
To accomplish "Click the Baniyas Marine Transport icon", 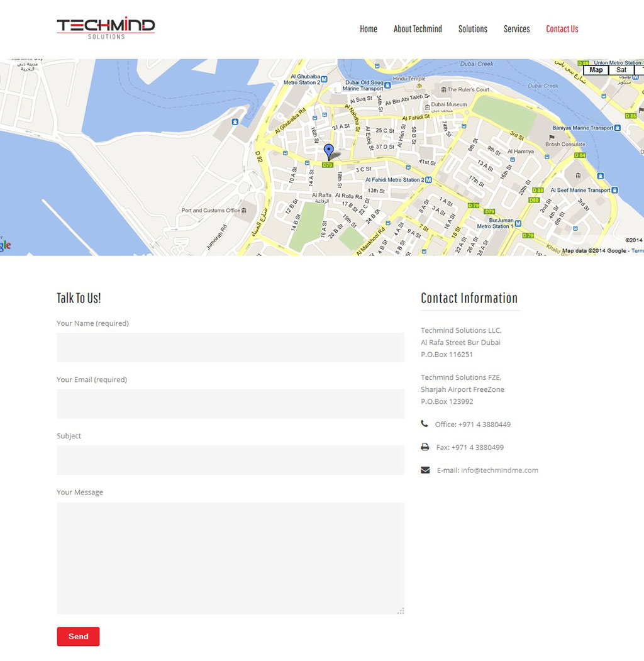I will pyautogui.click(x=618, y=128).
